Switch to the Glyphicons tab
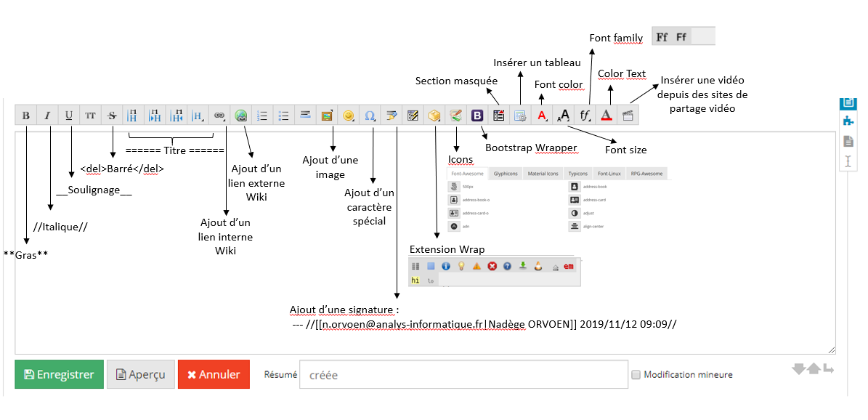This screenshot has height=420, width=868. (506, 174)
